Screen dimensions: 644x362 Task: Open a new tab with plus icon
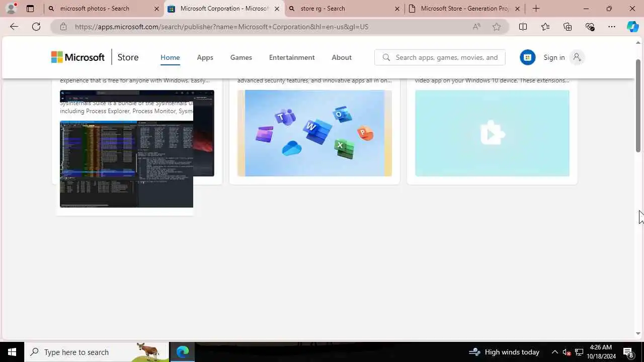536,9
